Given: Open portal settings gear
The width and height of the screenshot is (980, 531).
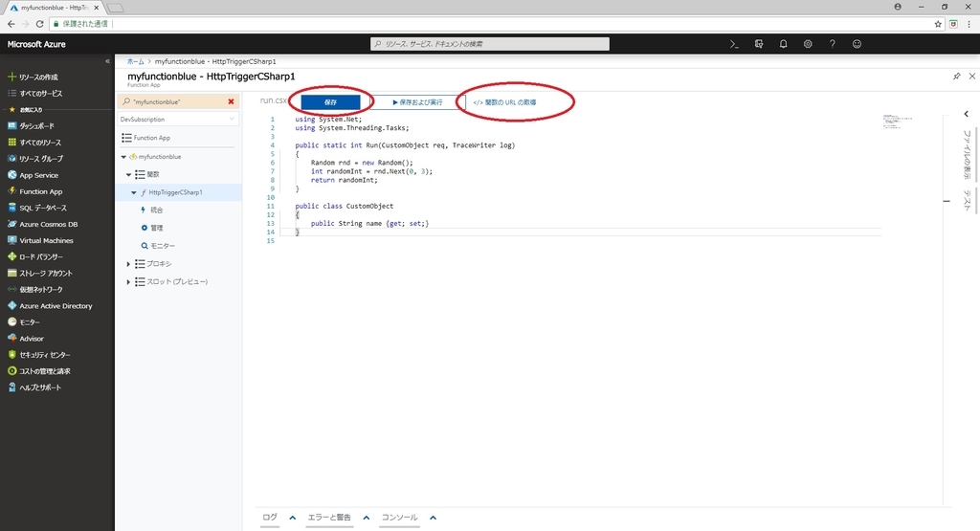Looking at the screenshot, I should pyautogui.click(x=808, y=44).
